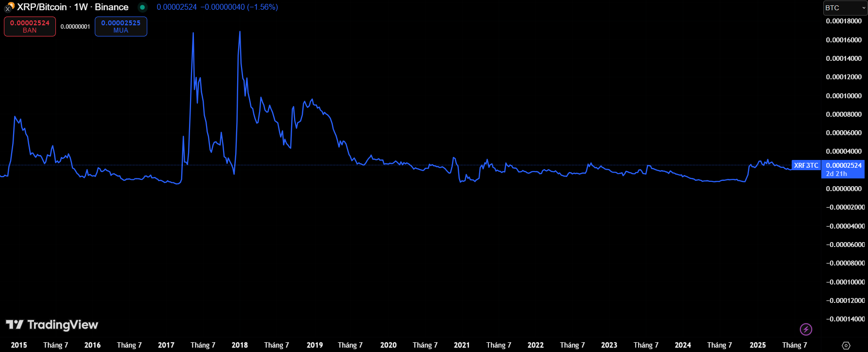Click the XRP/Bitcoin pair logo icon
This screenshot has height=352, width=868.
pyautogui.click(x=9, y=7)
